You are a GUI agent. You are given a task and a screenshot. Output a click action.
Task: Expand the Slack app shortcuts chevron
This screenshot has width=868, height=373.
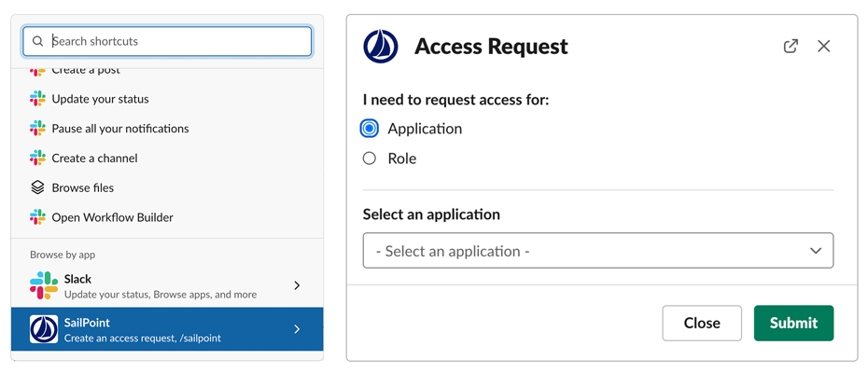(297, 285)
